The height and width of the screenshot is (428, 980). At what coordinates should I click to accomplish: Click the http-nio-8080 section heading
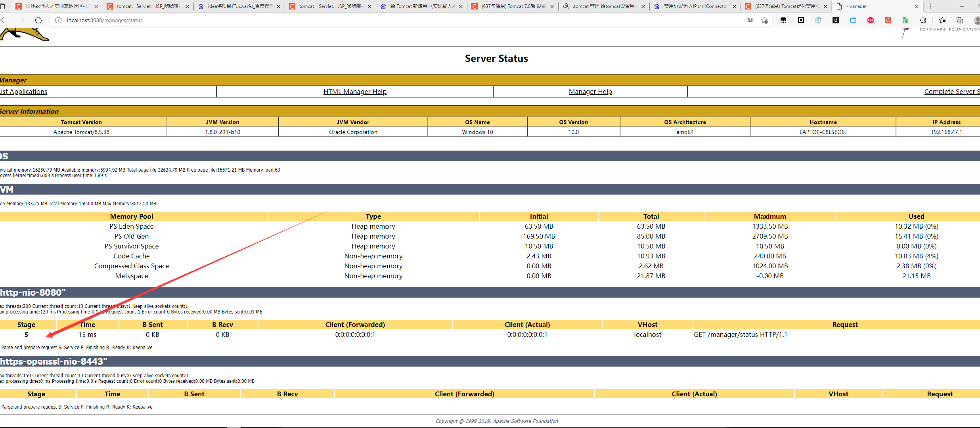coord(33,292)
